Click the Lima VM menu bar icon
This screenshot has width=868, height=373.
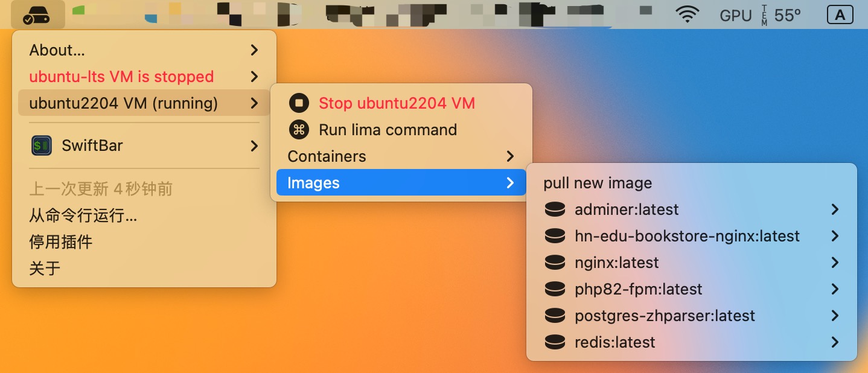pyautogui.click(x=36, y=15)
